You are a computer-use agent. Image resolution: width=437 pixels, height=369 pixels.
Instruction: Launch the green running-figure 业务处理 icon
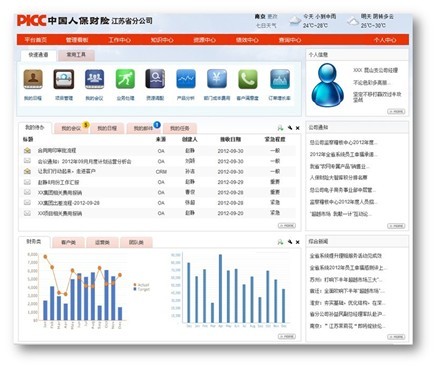125,79
